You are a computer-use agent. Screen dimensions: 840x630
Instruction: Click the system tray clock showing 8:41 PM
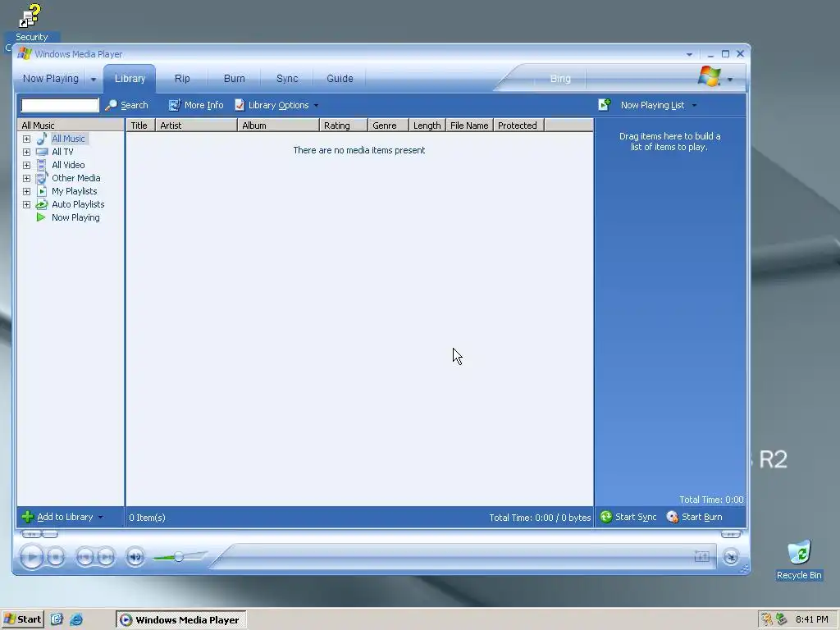(811, 620)
